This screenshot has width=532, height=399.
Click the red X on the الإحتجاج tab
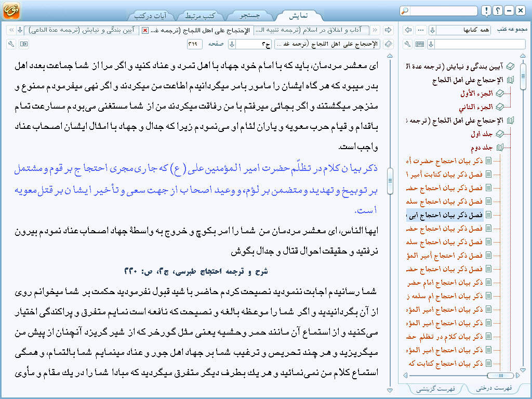tap(145, 30)
